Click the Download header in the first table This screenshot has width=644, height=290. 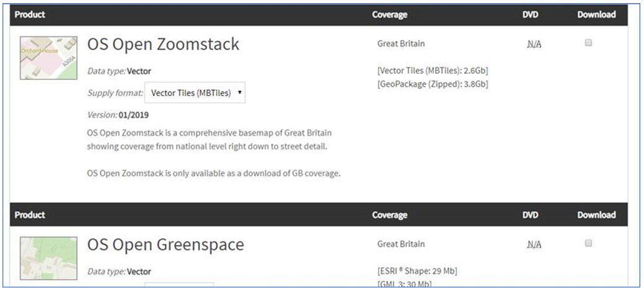[x=596, y=14]
